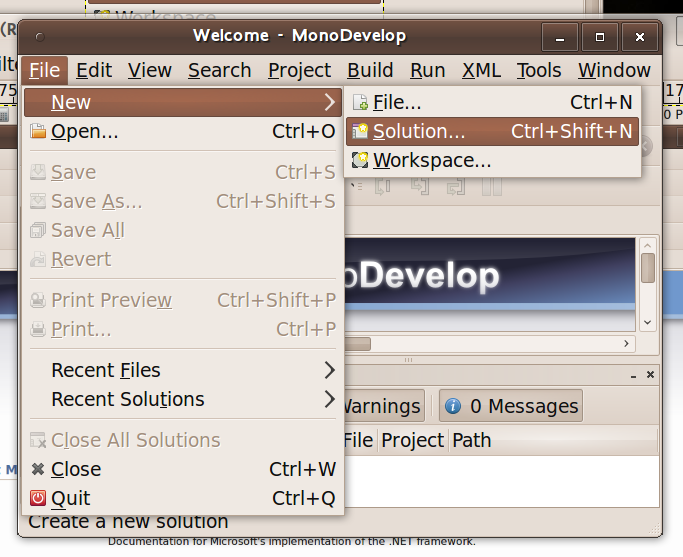Click Quit in the File menu
The height and width of the screenshot is (557, 683).
click(x=183, y=498)
